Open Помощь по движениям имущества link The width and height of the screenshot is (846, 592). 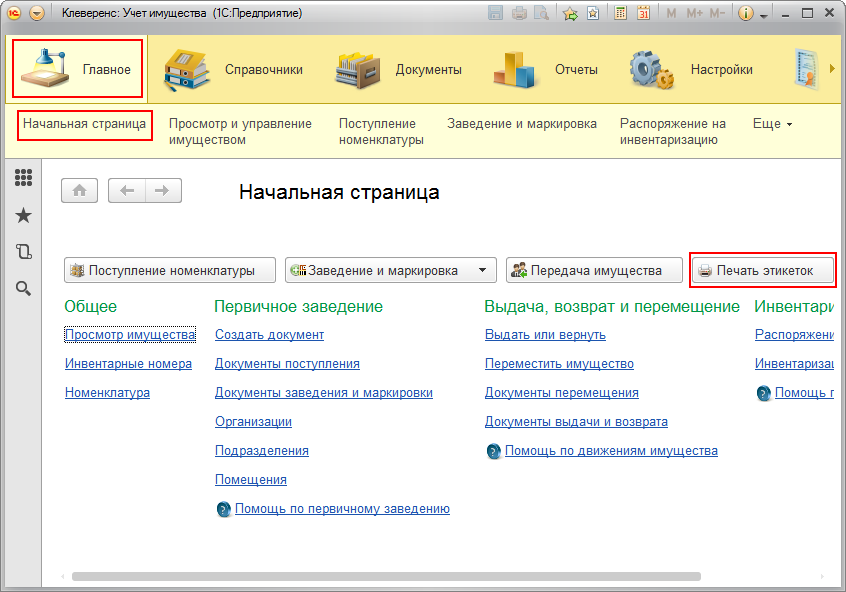point(611,451)
